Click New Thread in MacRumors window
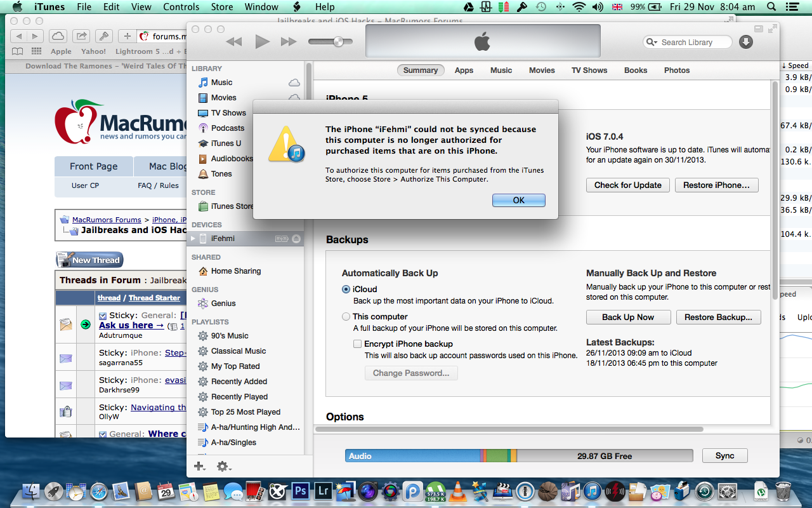The width and height of the screenshot is (812, 508). click(89, 260)
